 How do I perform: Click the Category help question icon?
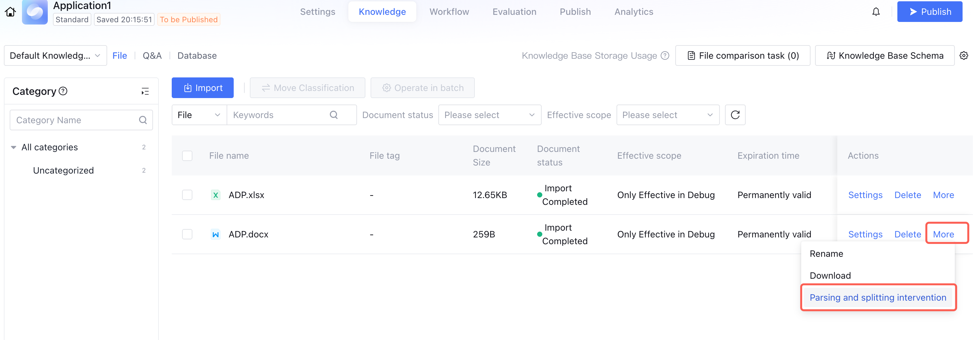63,91
